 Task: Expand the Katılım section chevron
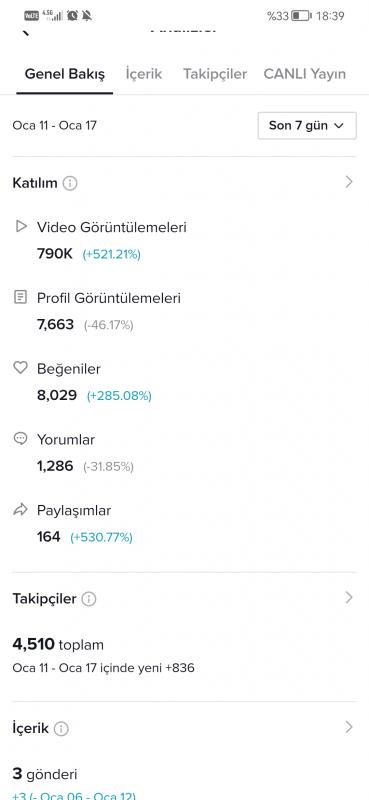(349, 182)
